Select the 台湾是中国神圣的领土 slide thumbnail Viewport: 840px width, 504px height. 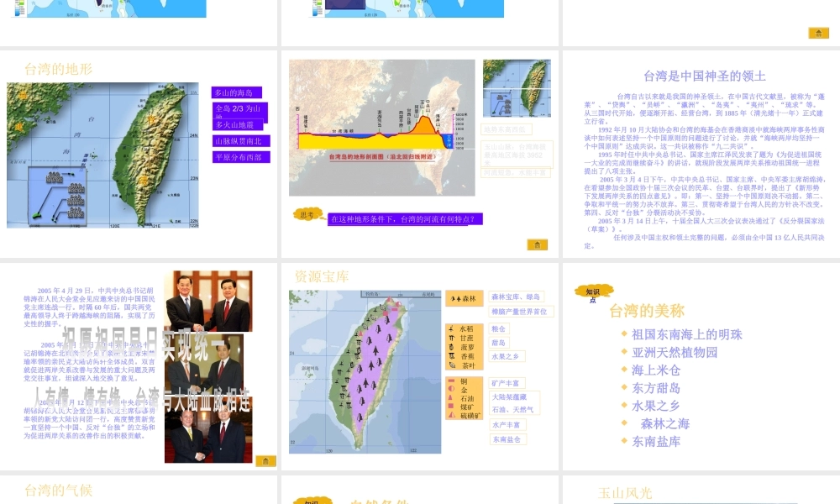click(701, 154)
